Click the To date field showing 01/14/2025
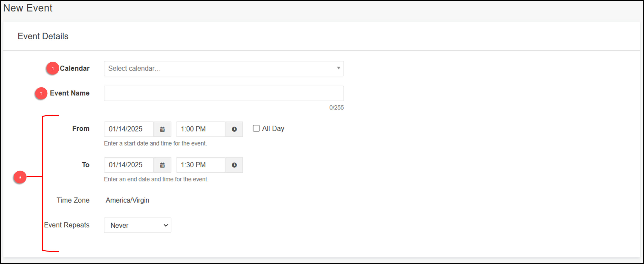This screenshot has height=264, width=644. [129, 165]
